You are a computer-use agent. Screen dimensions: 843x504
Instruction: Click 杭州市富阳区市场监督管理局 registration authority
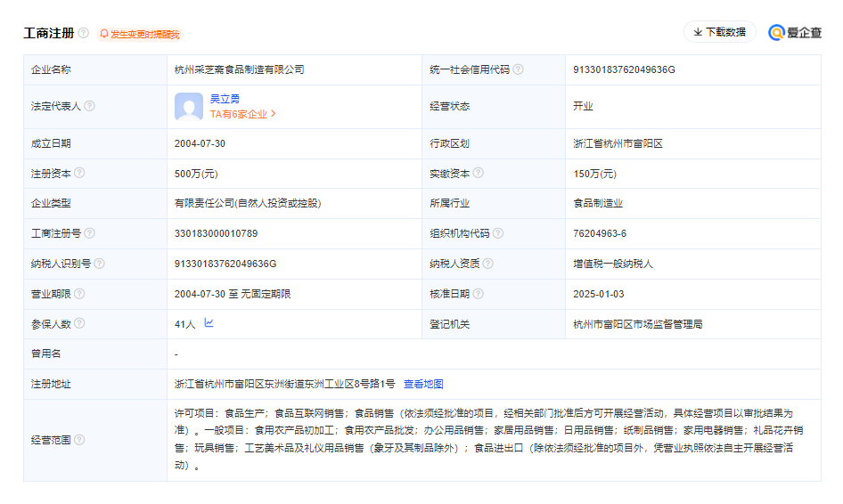[x=638, y=324]
